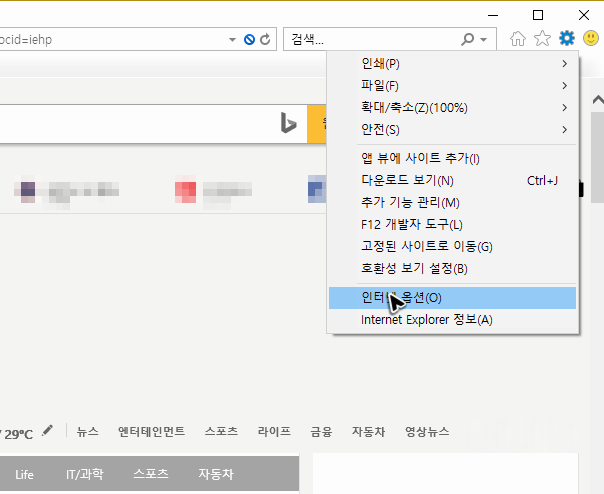Open 인터넷 옵션(O)
The height and width of the screenshot is (494, 604).
(x=453, y=297)
